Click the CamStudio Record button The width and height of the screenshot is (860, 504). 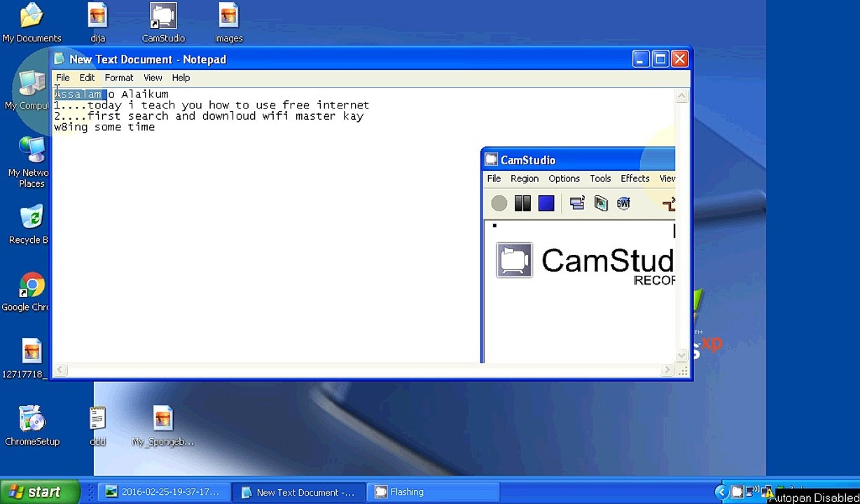pos(499,204)
